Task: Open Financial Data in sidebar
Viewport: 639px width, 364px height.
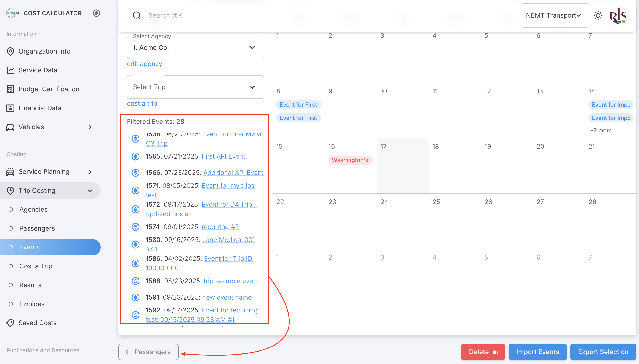Action: point(40,108)
